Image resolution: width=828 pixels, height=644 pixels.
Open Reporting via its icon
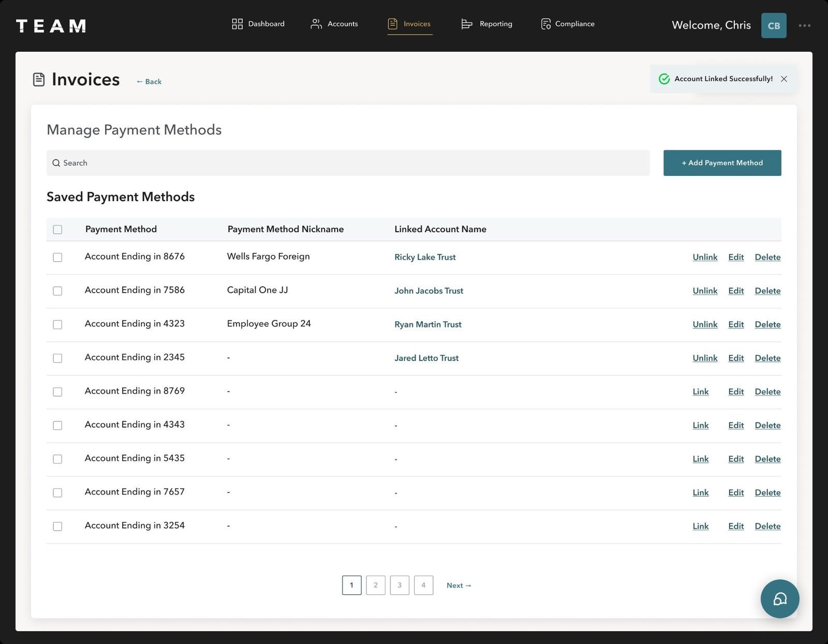click(466, 23)
